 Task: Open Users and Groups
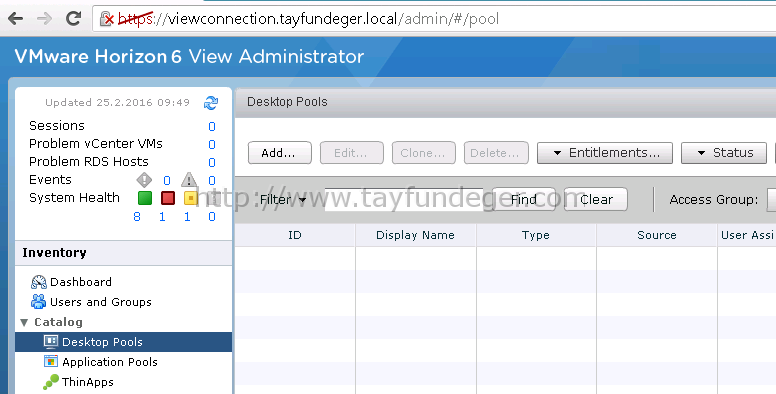coord(101,302)
